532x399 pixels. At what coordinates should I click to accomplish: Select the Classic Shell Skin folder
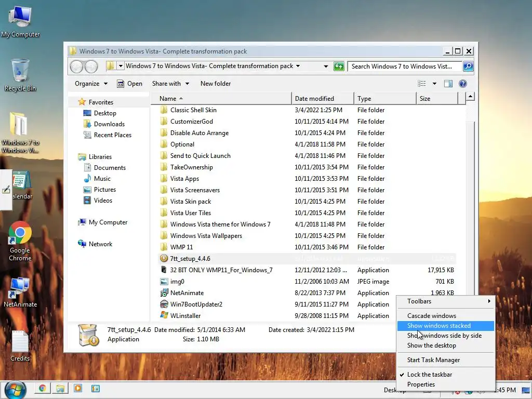tap(193, 110)
